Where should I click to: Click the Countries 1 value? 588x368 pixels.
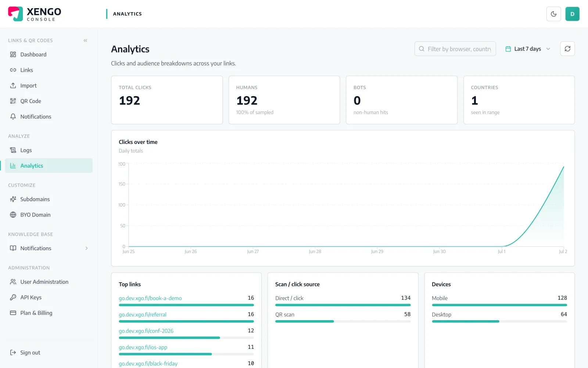click(x=474, y=100)
